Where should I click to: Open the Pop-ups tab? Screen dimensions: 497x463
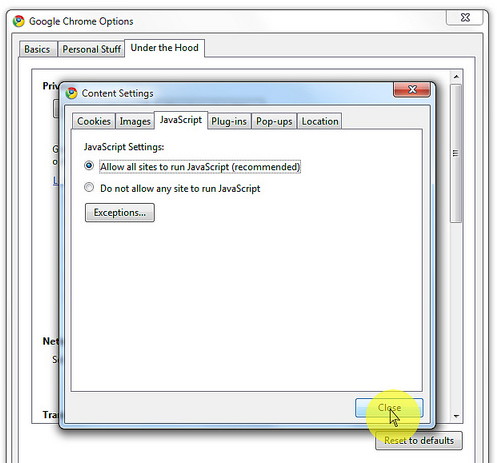pos(274,121)
